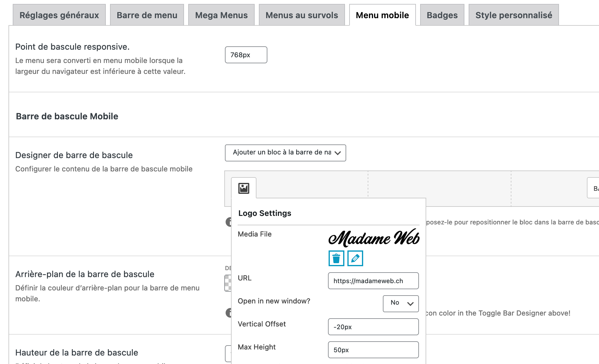599x364 pixels.
Task: Click the Max Height field
Action: (x=373, y=350)
